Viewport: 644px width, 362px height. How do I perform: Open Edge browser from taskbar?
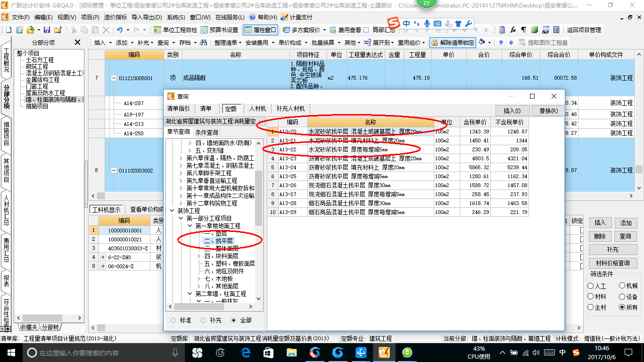246,352
